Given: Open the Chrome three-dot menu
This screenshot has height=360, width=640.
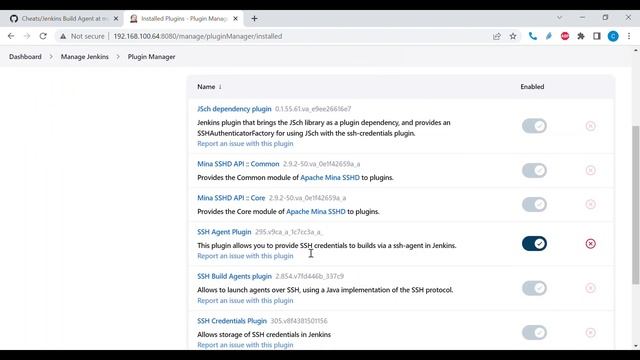Looking at the screenshot, I should click(x=629, y=36).
